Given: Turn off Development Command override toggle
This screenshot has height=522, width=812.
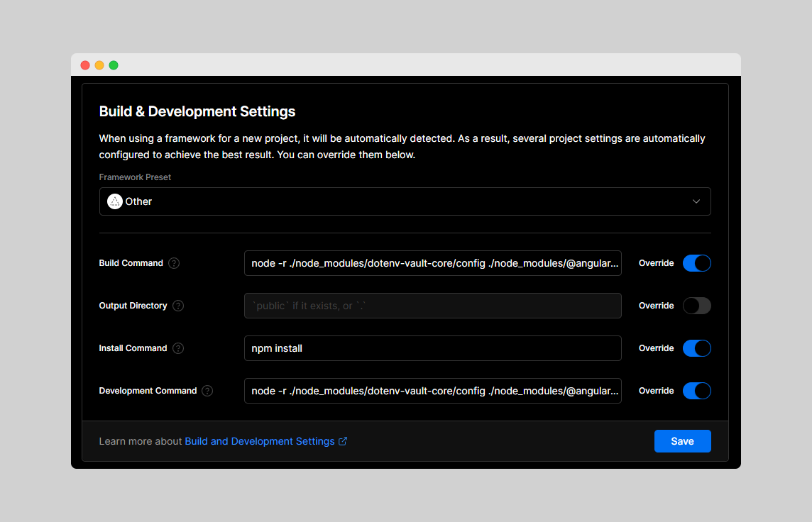Looking at the screenshot, I should pyautogui.click(x=696, y=391).
